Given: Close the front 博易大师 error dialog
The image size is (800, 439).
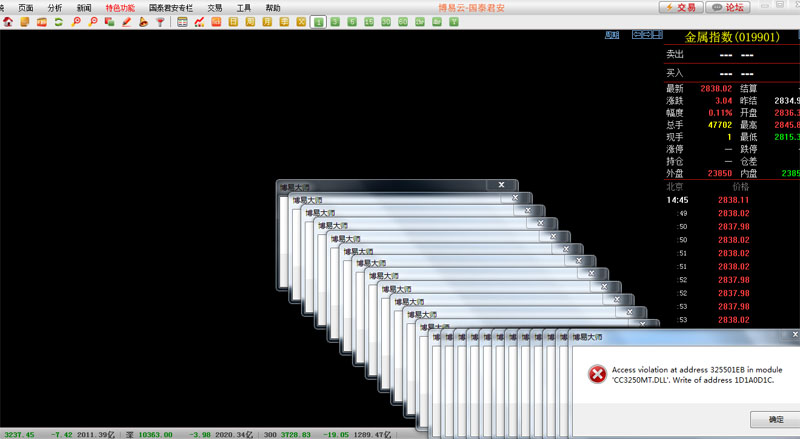Looking at the screenshot, I should coord(794,334).
